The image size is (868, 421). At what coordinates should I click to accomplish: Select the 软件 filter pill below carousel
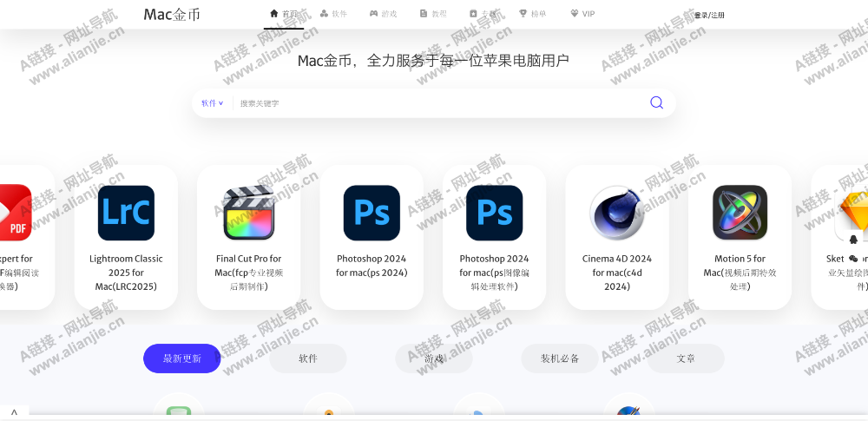[308, 359]
